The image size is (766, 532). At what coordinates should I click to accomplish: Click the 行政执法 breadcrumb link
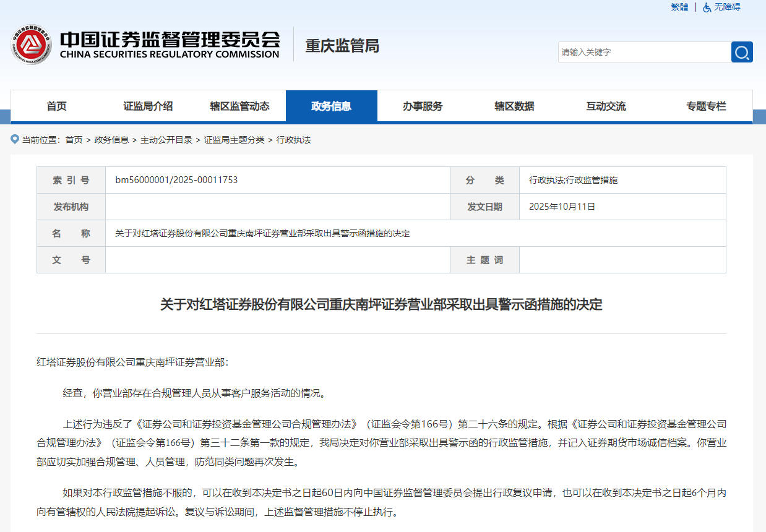[x=293, y=140]
